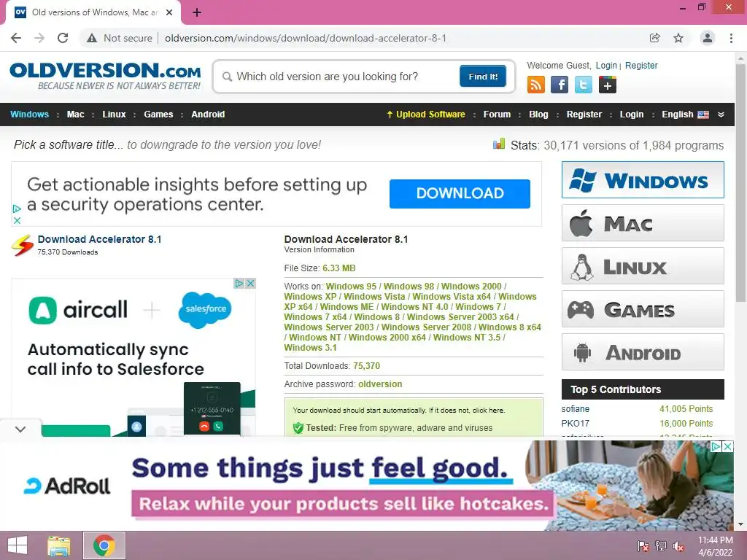This screenshot has width=747, height=560.
Task: Click the muted volume tray icon
Action: (x=678, y=546)
